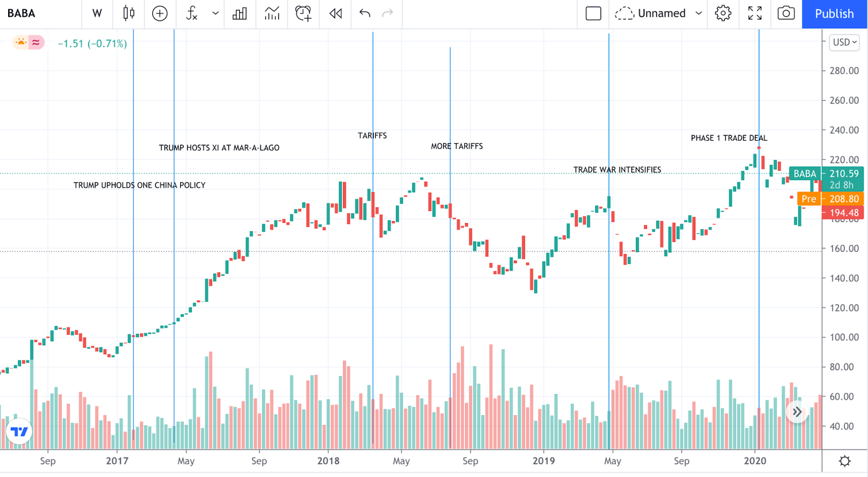Click the 160.00 price axis label
Screen dimensions: 868x477
coord(844,249)
